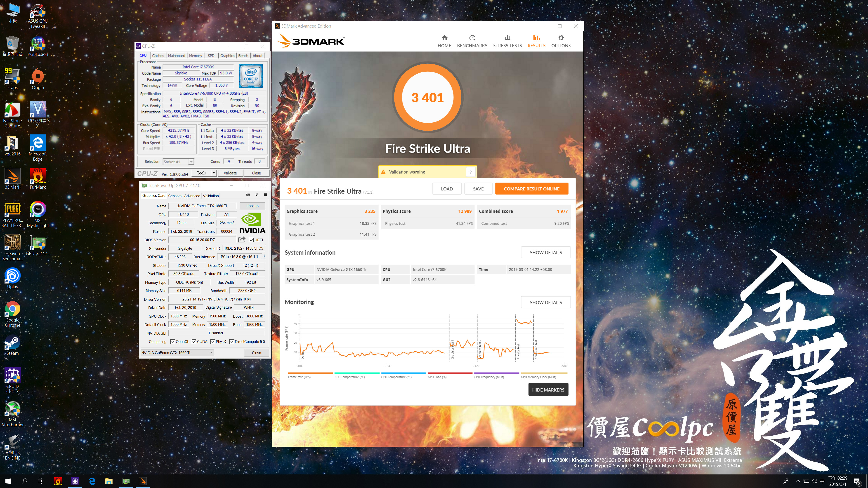This screenshot has height=488, width=868.
Task: Toggle CPU Temperature teal legend
Action: click(x=356, y=375)
